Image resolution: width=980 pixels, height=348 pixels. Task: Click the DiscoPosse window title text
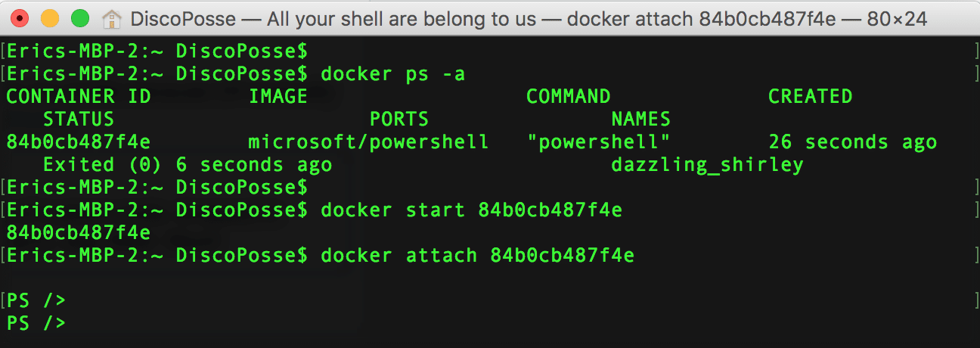coord(528,18)
